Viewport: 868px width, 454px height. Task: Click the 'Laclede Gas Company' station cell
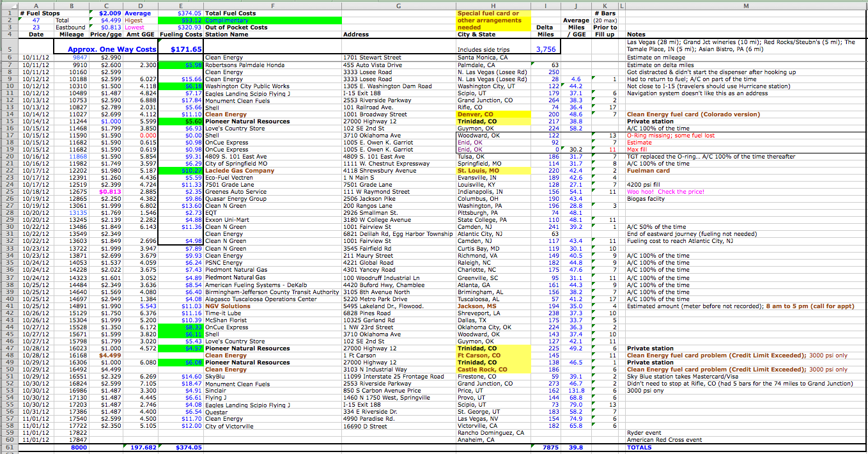coord(240,171)
